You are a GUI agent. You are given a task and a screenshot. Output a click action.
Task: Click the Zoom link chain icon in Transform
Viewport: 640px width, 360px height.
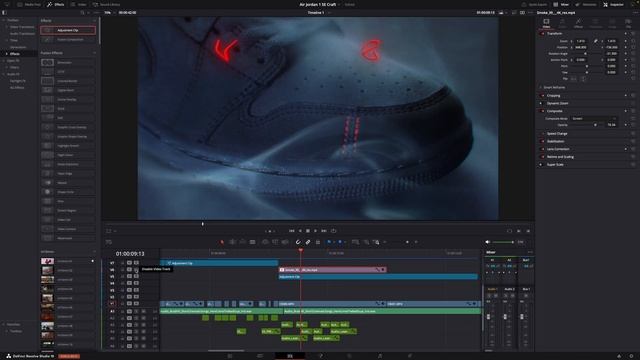(596, 41)
